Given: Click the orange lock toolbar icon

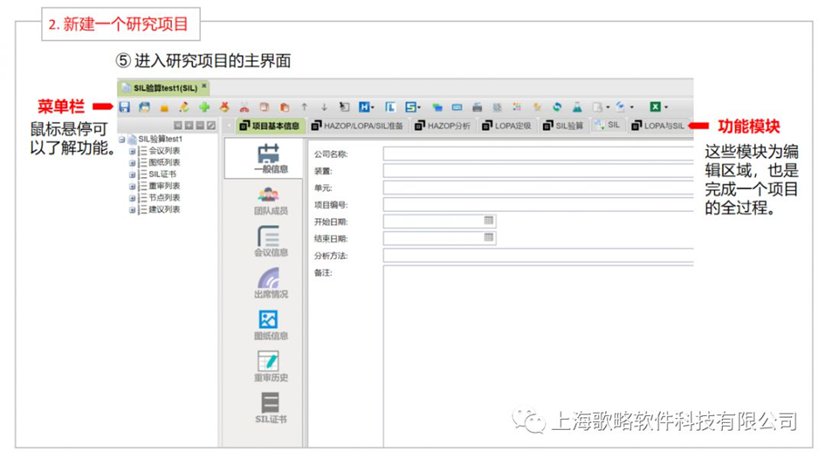Looking at the screenshot, I should pyautogui.click(x=164, y=107).
